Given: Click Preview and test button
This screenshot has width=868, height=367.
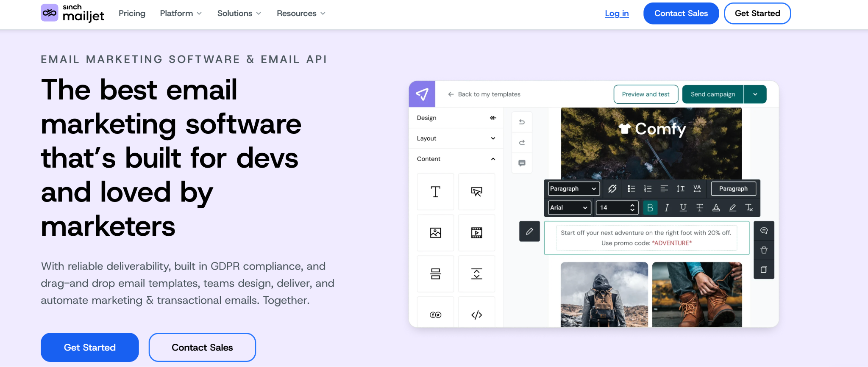Looking at the screenshot, I should [x=646, y=94].
